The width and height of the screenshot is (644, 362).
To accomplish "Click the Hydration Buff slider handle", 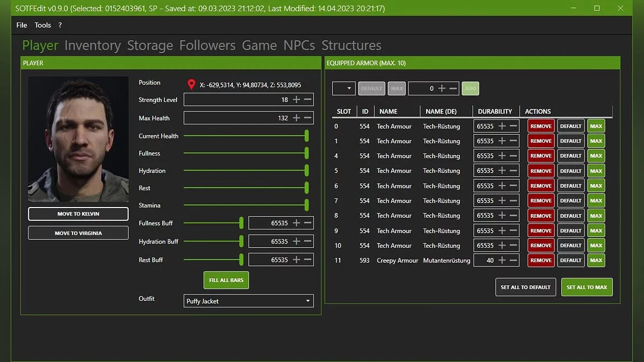I will pos(241,241).
